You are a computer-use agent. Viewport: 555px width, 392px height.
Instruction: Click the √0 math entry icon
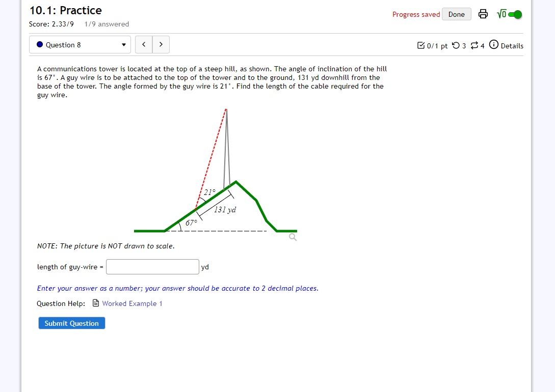tap(501, 14)
